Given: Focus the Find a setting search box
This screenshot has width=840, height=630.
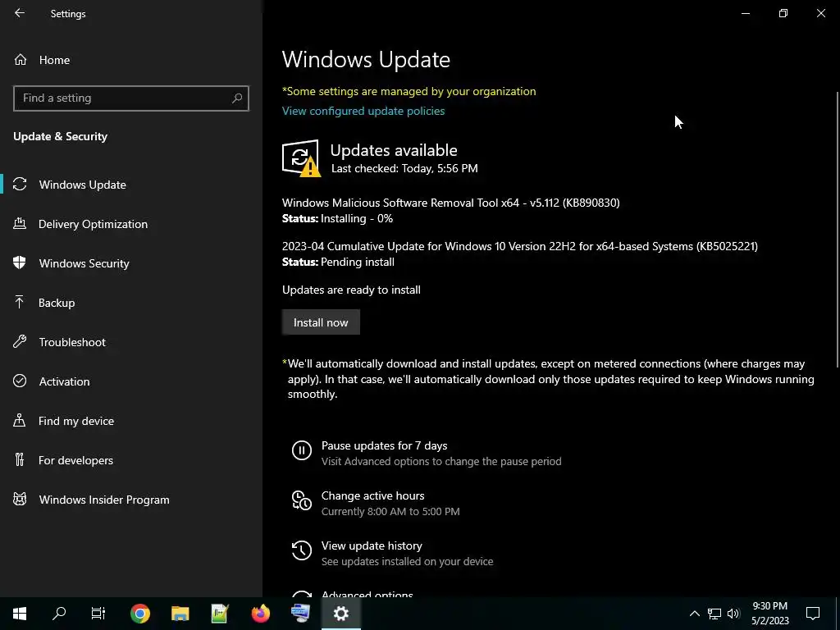Looking at the screenshot, I should [x=131, y=98].
